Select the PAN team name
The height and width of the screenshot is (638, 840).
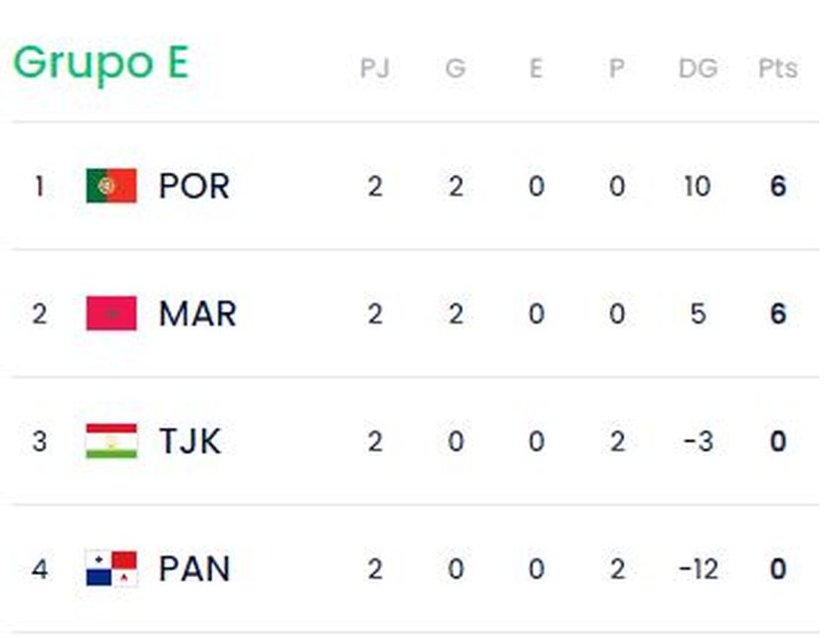click(x=194, y=568)
